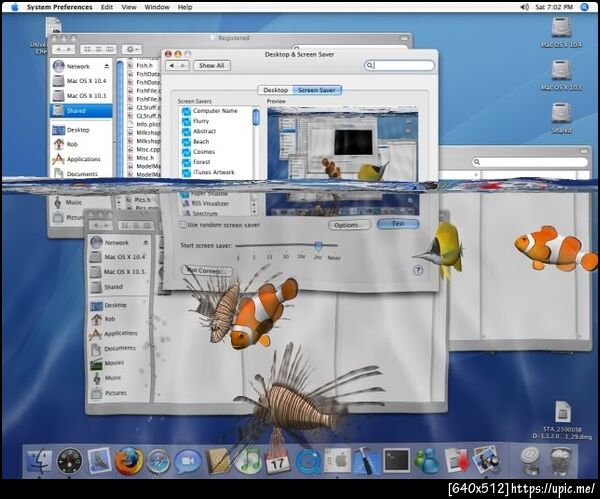Open Dashboard from the Dock
The height and width of the screenshot is (499, 600).
[69, 461]
